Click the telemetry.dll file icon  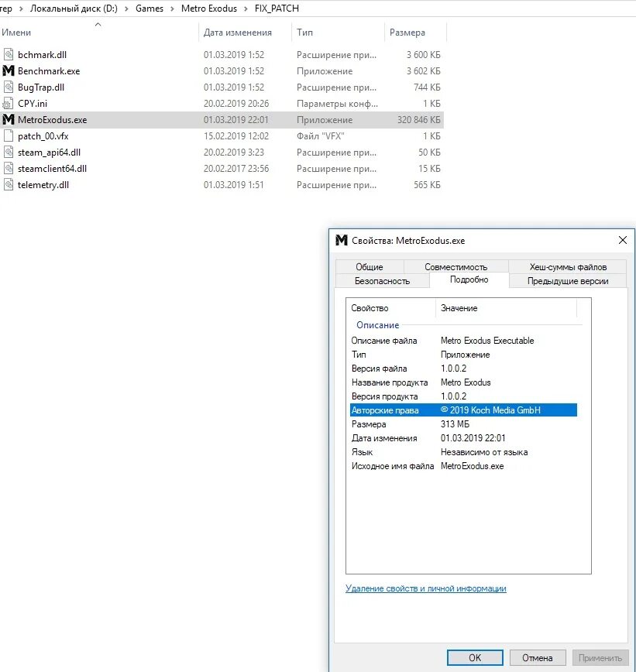[x=9, y=185]
